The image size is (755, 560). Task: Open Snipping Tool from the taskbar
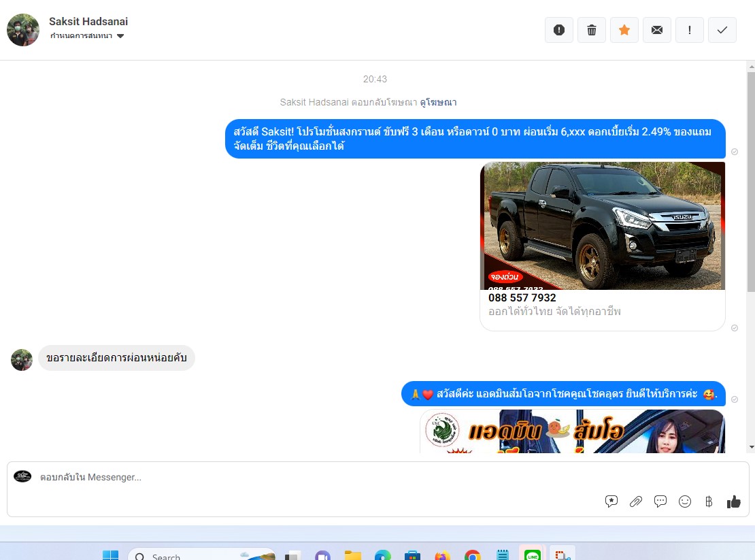point(562,555)
